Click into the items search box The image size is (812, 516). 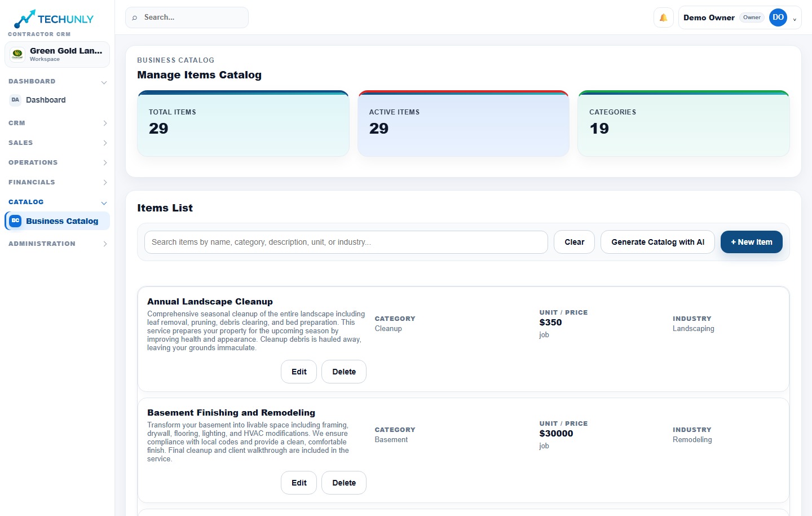pyautogui.click(x=346, y=242)
